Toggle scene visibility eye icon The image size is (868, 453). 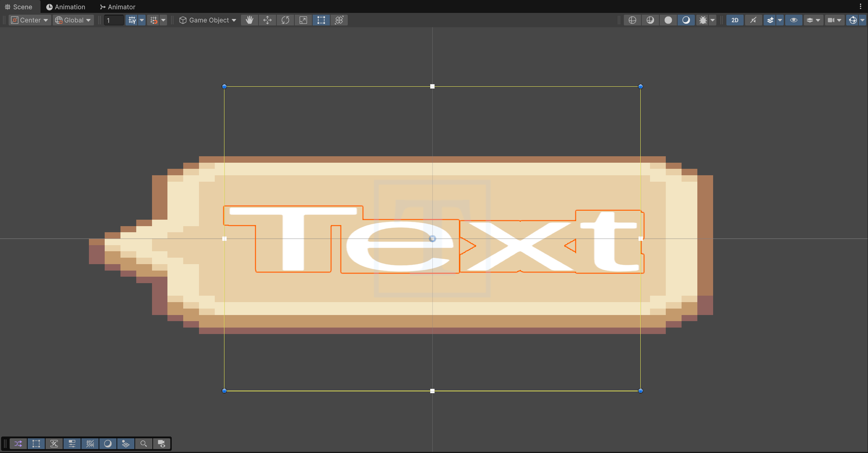(793, 20)
